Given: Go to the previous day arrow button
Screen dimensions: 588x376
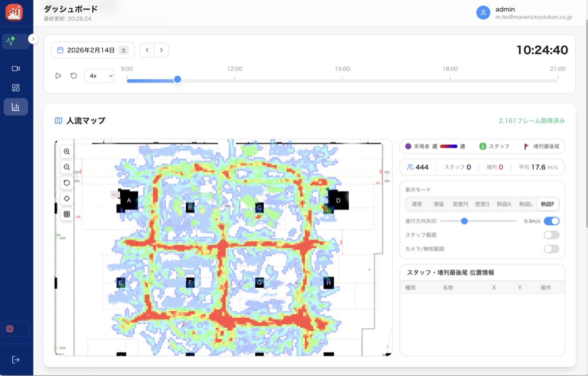Looking at the screenshot, I should click(148, 51).
